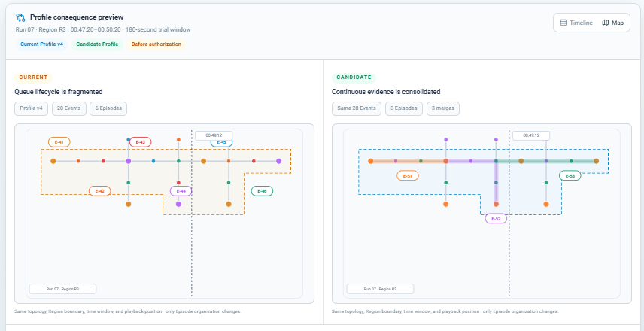The width and height of the screenshot is (644, 331).
Task: Select episode label E-43 on current map
Action: coord(141,142)
